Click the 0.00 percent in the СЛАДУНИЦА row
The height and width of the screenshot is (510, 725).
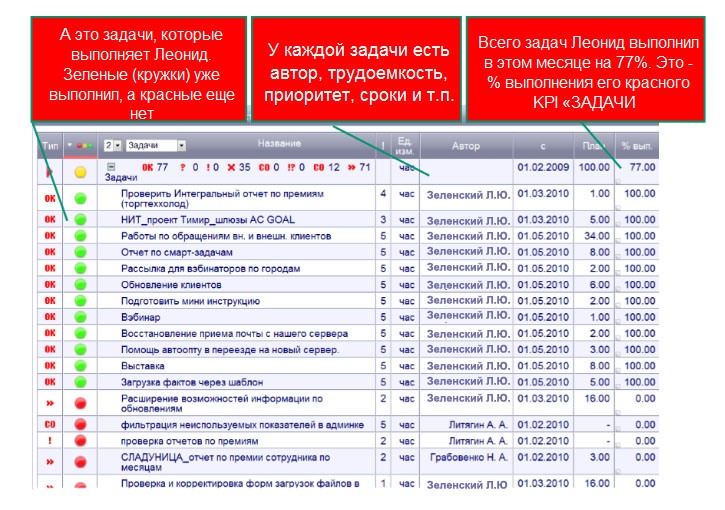tap(645, 457)
